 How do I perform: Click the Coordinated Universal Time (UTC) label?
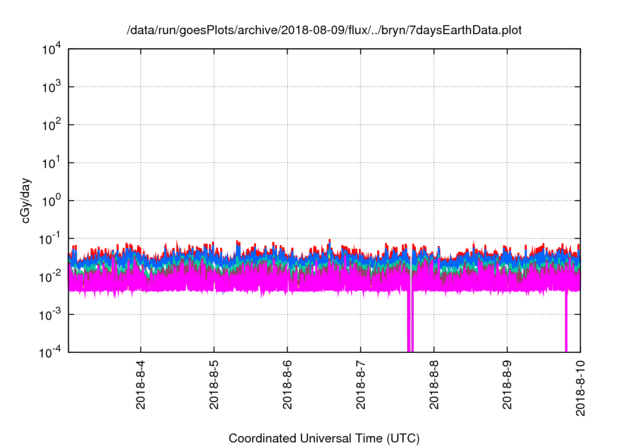point(324,438)
